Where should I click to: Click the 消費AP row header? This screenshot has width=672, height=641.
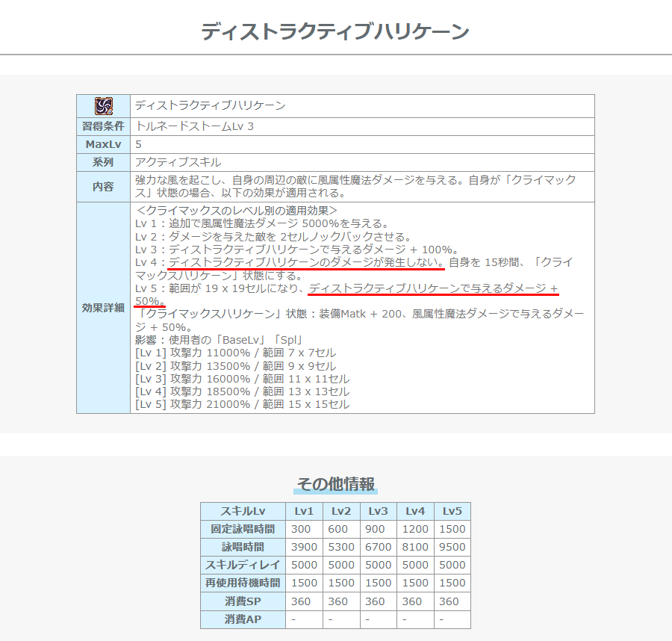(x=243, y=619)
